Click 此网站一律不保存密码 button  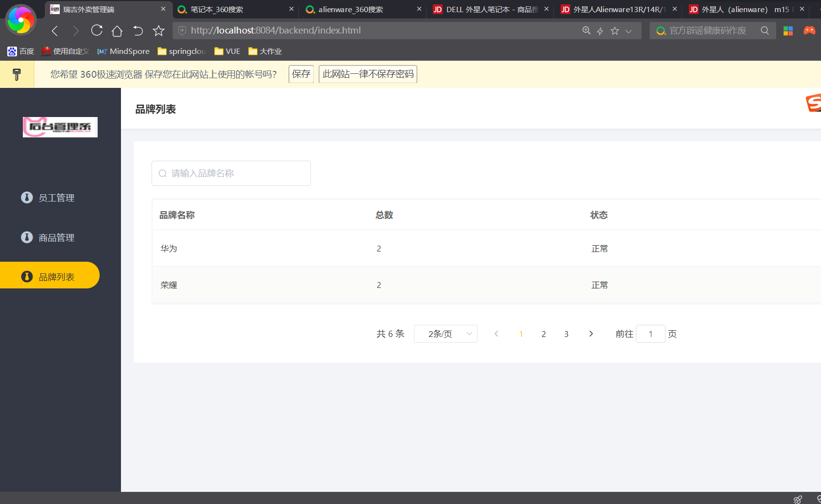368,74
